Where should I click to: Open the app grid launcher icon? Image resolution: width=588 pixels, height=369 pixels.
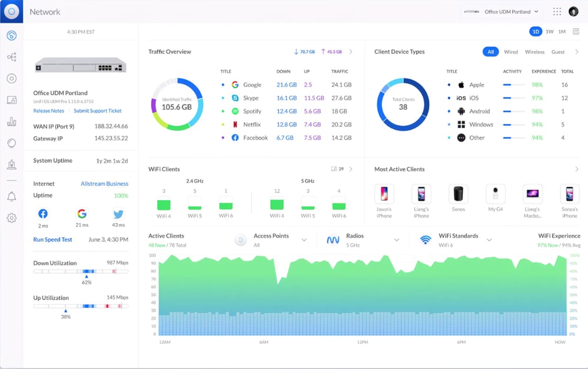click(557, 12)
